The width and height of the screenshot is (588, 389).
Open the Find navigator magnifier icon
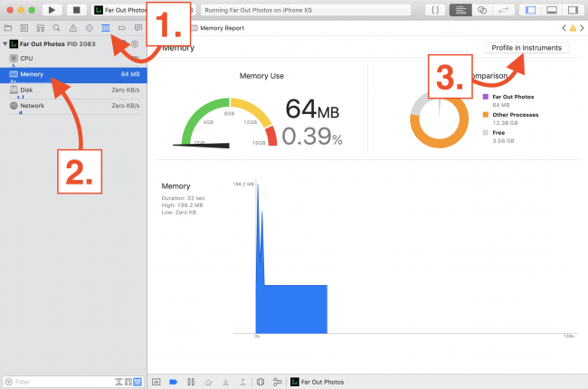pyautogui.click(x=57, y=28)
